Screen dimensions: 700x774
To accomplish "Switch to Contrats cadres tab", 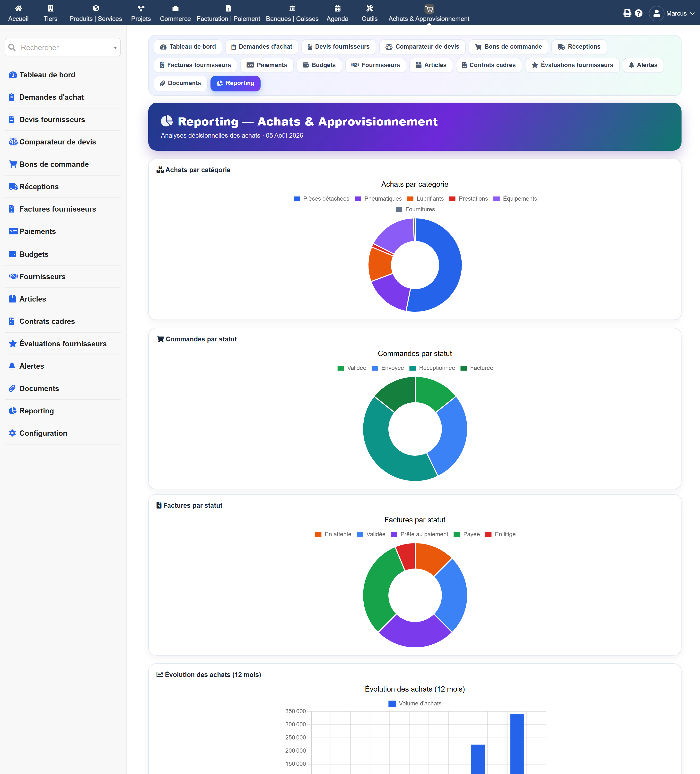I will point(489,65).
